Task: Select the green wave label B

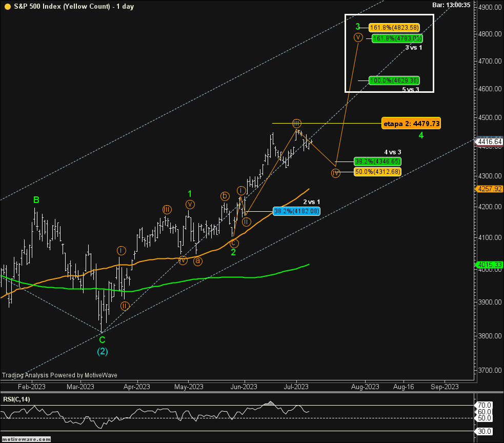Action: pos(36,200)
